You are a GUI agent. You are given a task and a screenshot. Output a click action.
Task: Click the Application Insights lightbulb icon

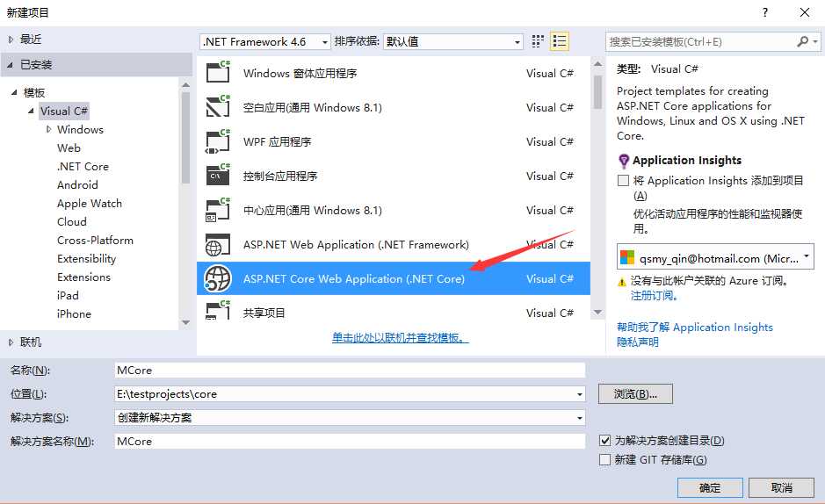click(x=624, y=161)
